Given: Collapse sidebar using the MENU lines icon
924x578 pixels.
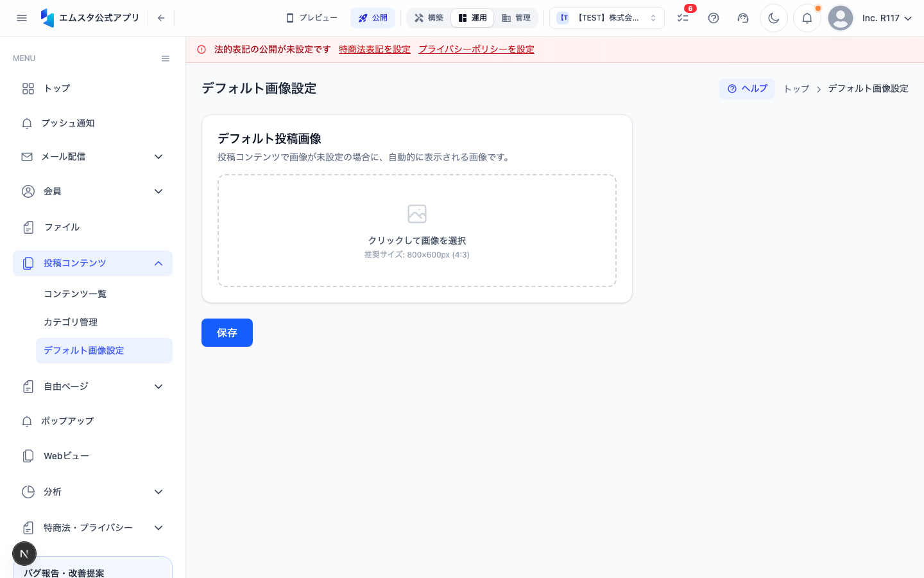Looking at the screenshot, I should pos(166,58).
